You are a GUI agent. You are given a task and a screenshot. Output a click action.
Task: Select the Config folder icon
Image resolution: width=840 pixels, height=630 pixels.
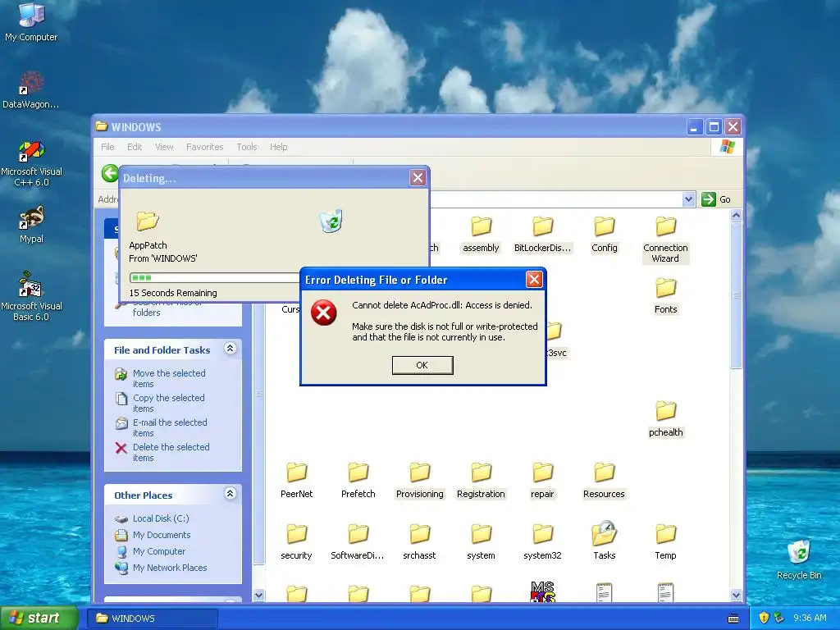pyautogui.click(x=605, y=226)
